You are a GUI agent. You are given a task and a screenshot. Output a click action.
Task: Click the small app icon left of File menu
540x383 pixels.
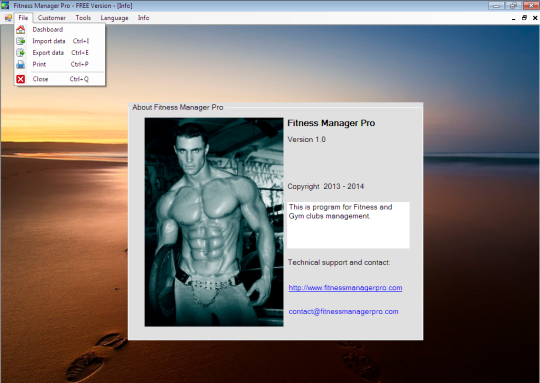coord(8,18)
